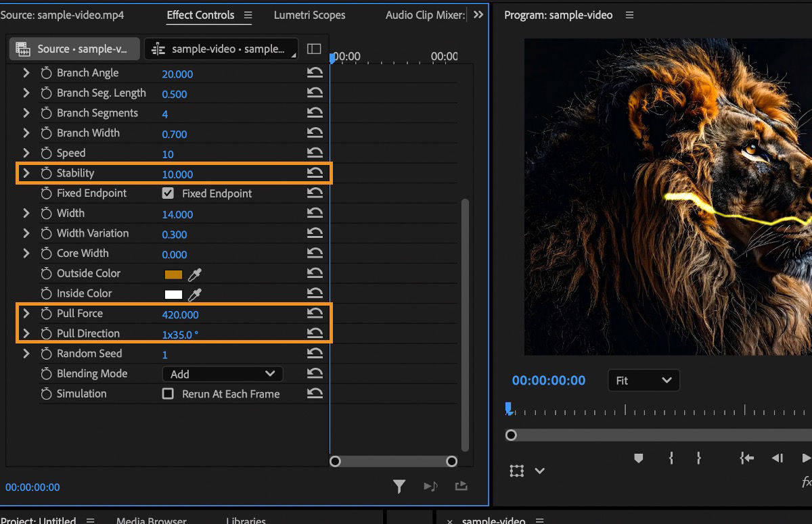Screen dimensions: 812x524
Task: Click the Mark Out icon
Action: (x=698, y=458)
